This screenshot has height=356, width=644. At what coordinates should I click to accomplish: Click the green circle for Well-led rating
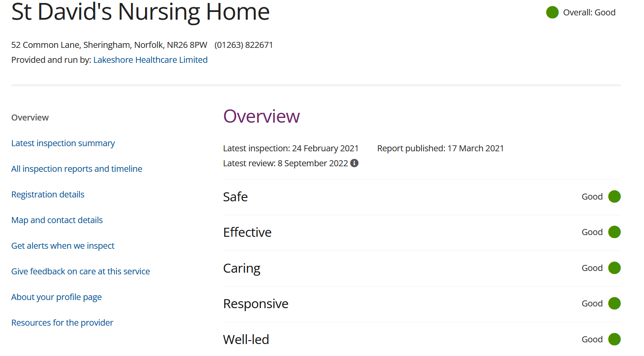click(614, 339)
